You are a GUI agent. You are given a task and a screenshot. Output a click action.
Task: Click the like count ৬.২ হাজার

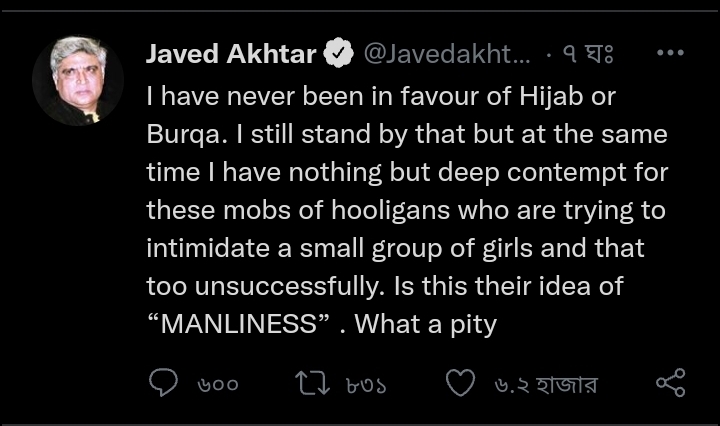(545, 384)
